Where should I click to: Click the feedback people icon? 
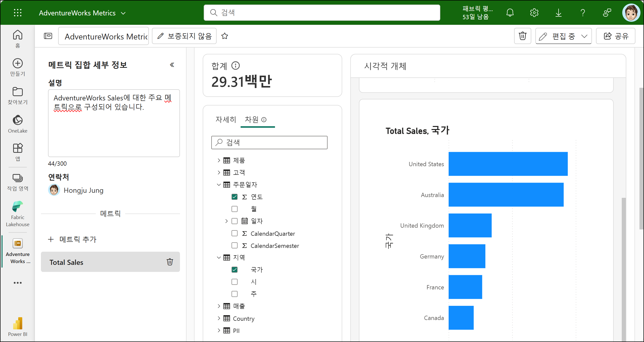(x=607, y=13)
